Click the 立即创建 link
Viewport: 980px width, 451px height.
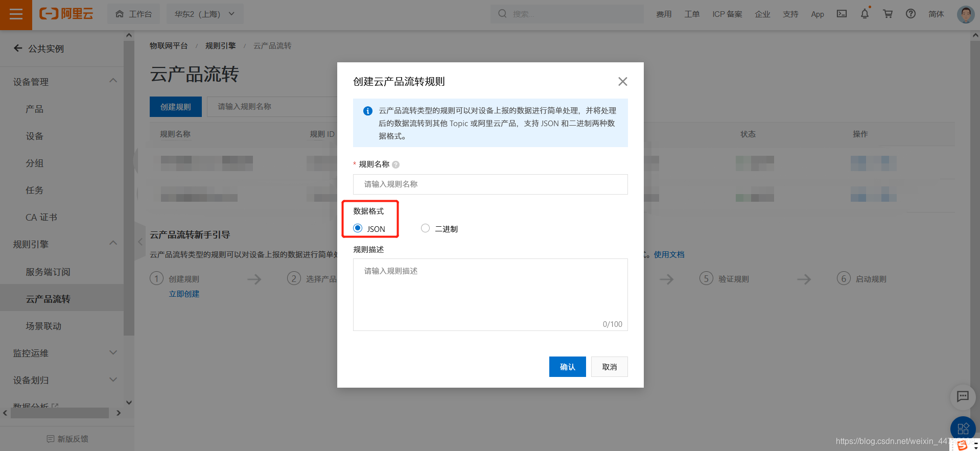tap(184, 294)
